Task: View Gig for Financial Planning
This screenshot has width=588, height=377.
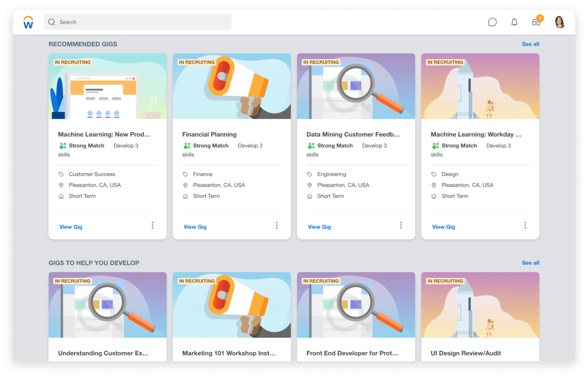Action: point(195,227)
